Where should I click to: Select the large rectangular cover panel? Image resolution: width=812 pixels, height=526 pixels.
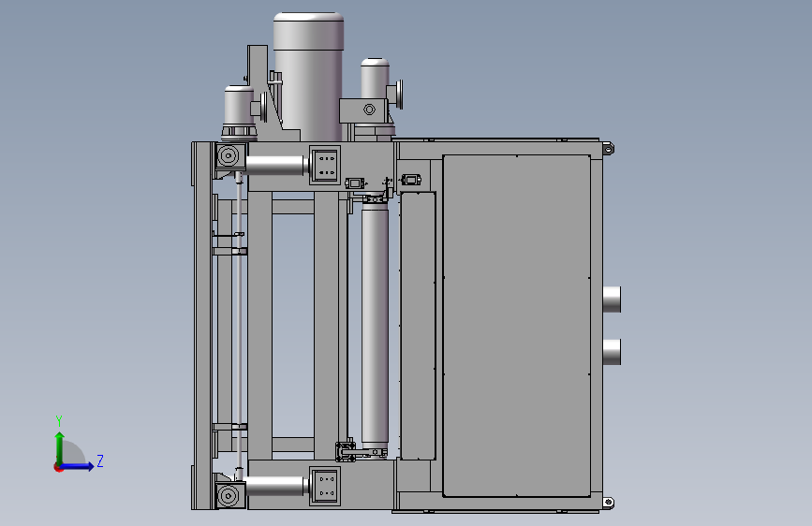tap(517, 326)
